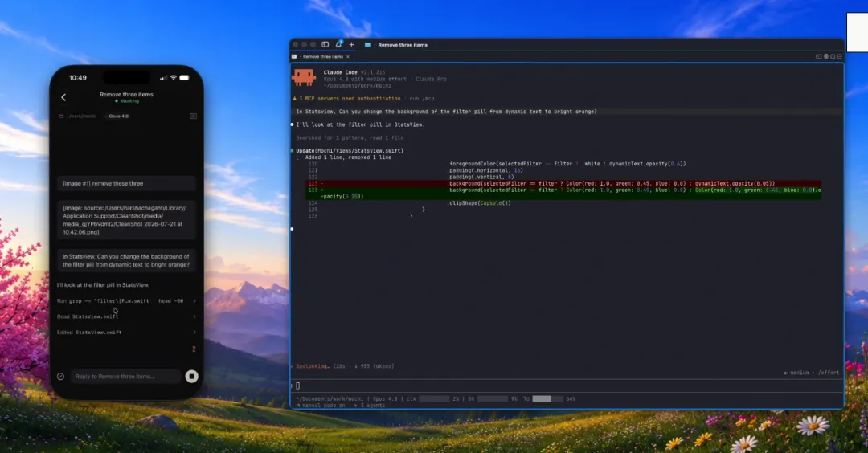Image resolution: width=868 pixels, height=453 pixels.
Task: Click the green added diff line 123
Action: point(563,193)
